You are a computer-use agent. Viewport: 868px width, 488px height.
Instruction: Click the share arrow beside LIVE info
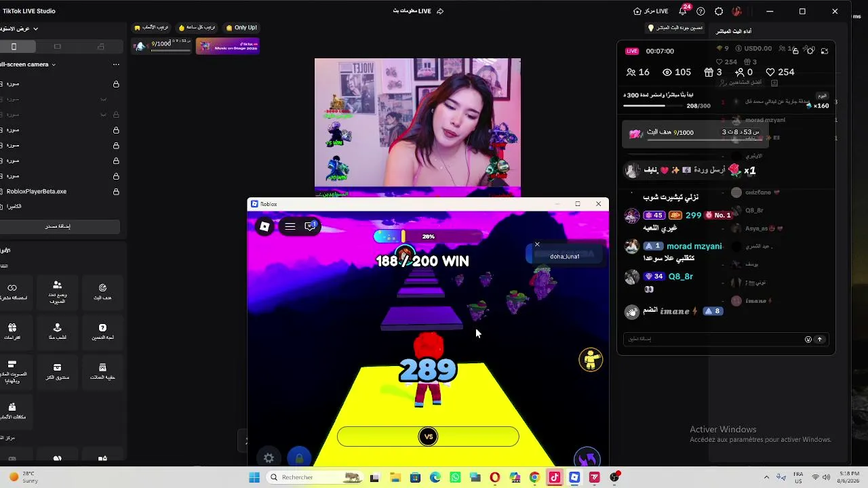click(440, 11)
